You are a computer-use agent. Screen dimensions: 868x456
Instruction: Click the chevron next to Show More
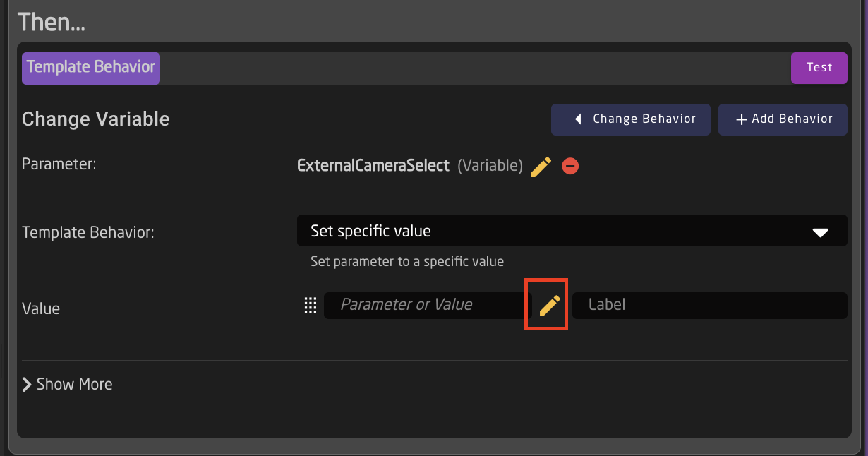pos(27,385)
